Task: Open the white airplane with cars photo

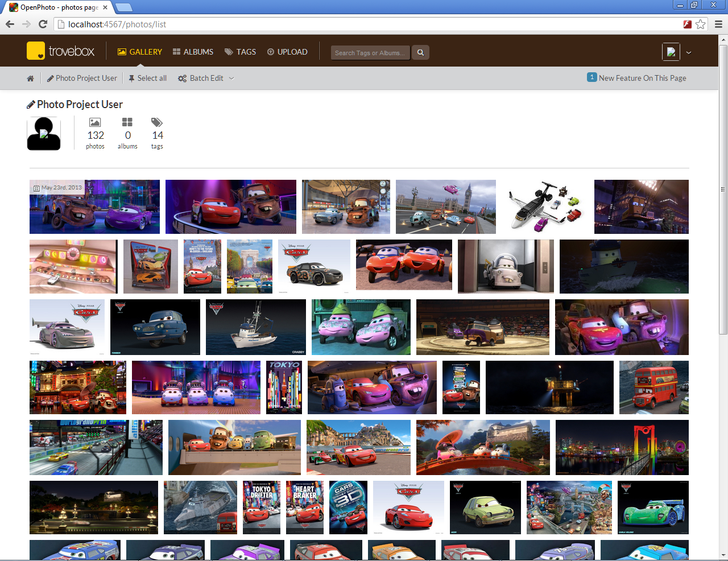Action: tap(545, 207)
